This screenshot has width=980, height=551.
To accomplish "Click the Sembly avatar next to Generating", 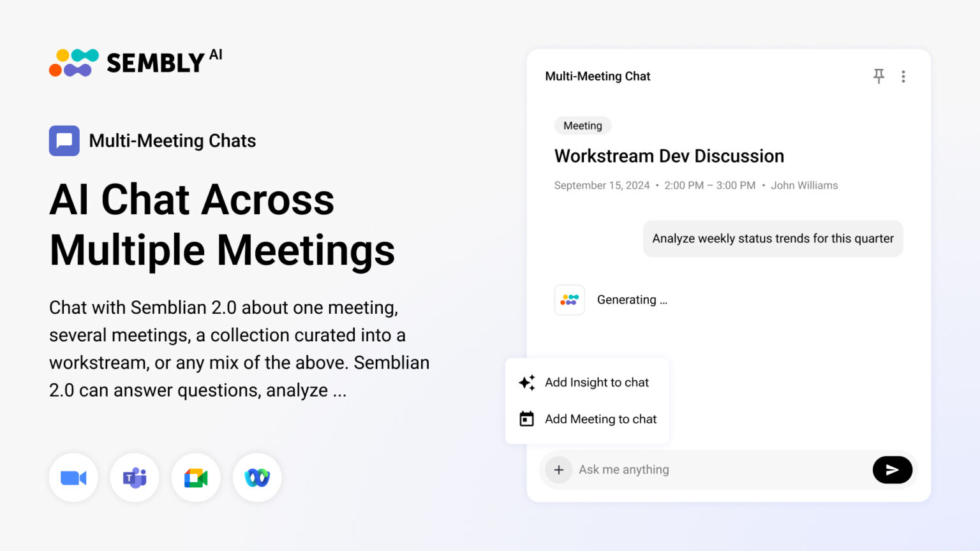I will point(569,300).
